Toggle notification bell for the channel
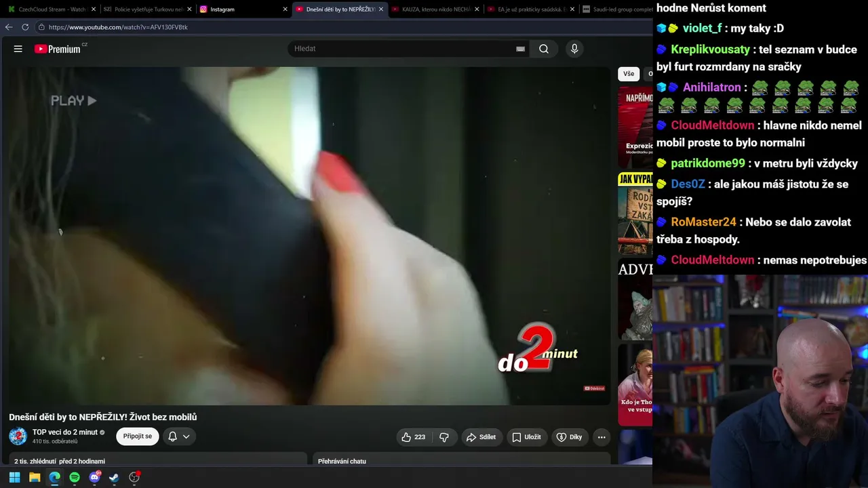This screenshot has height=488, width=868. point(172,436)
